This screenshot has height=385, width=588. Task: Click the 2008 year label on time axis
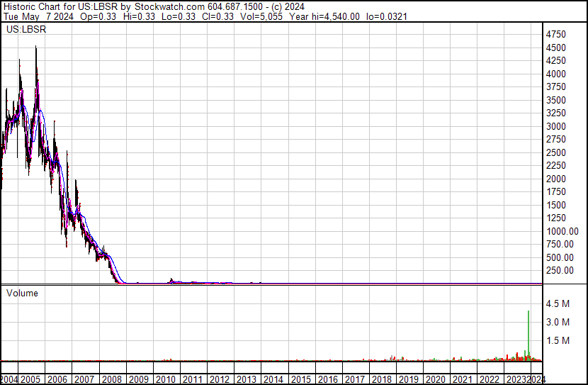tap(112, 379)
